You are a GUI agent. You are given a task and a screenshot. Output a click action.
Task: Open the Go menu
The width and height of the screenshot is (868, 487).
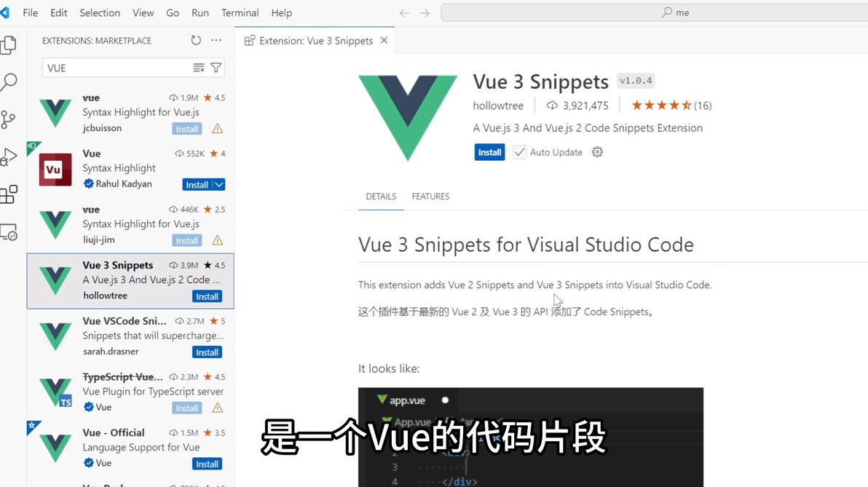[173, 12]
